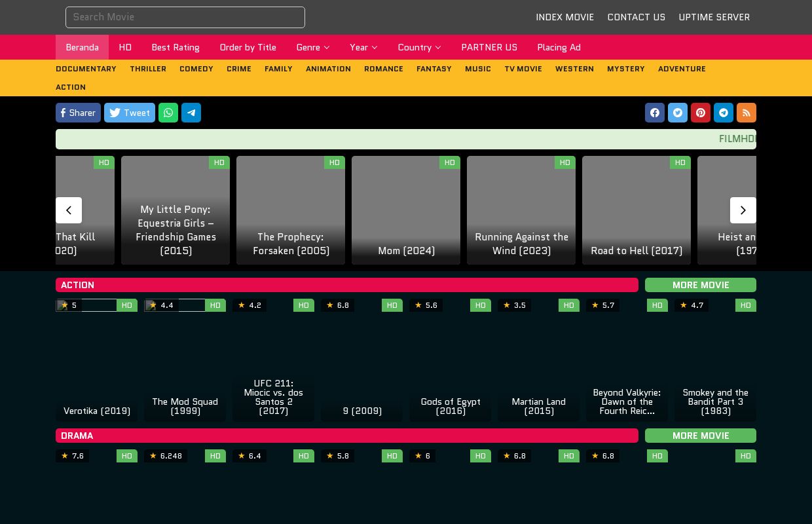Focus the Search Movie input field

185,17
